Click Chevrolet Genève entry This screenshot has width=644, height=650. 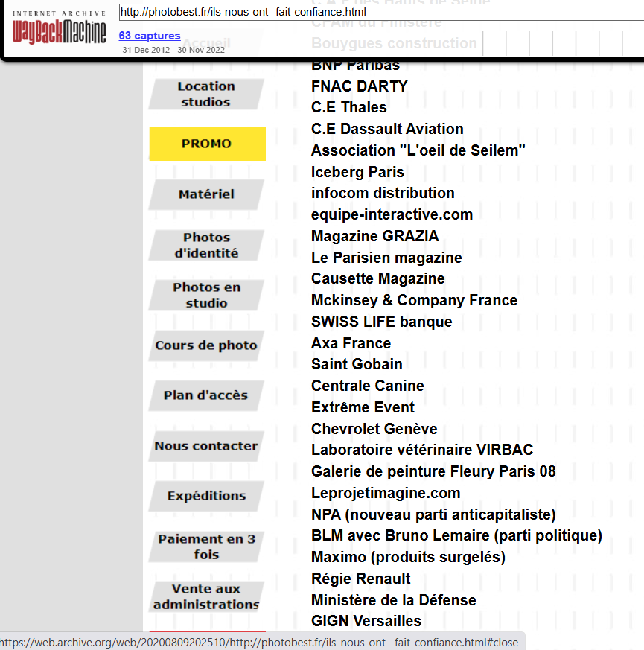(x=374, y=429)
